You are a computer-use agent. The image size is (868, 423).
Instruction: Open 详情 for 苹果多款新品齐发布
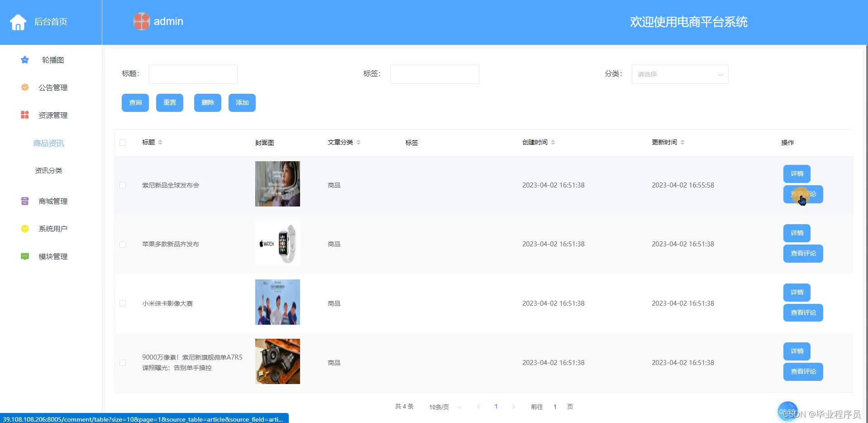pos(797,233)
